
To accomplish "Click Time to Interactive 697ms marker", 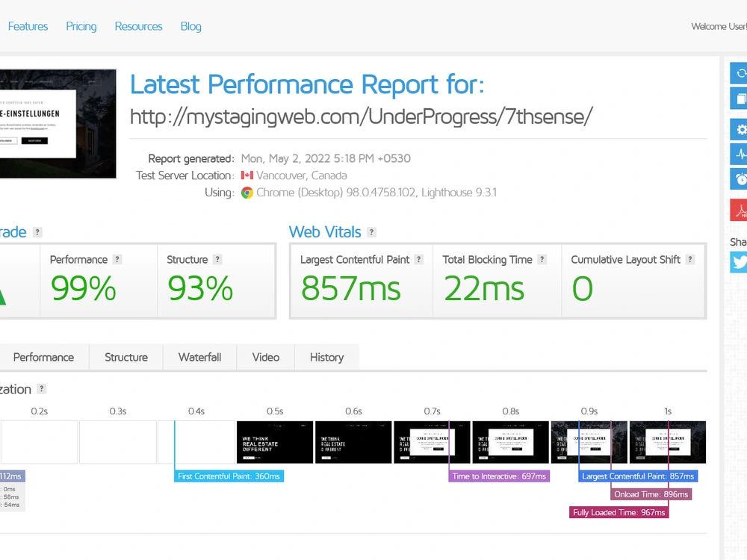I will point(499,476).
